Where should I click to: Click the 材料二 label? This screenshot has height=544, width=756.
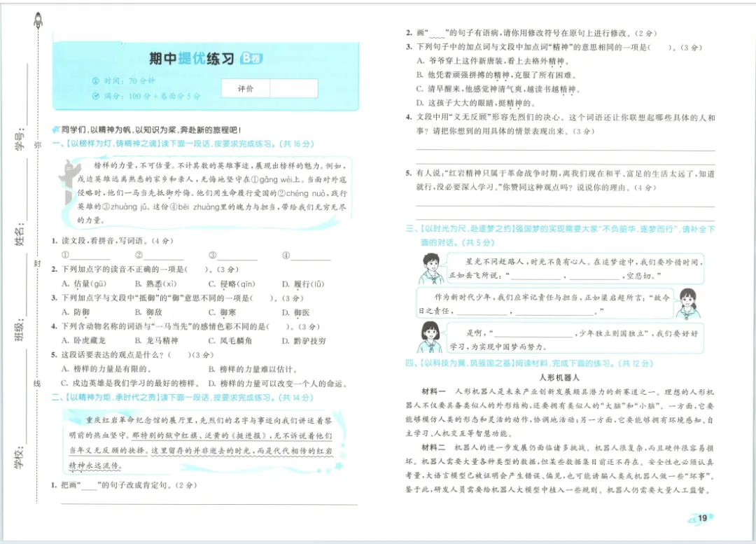433,447
